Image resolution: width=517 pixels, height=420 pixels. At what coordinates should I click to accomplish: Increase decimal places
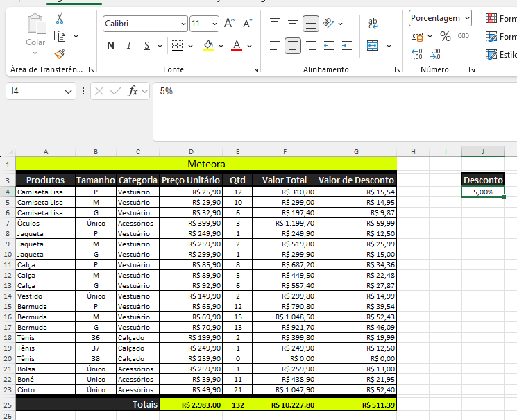click(x=417, y=53)
